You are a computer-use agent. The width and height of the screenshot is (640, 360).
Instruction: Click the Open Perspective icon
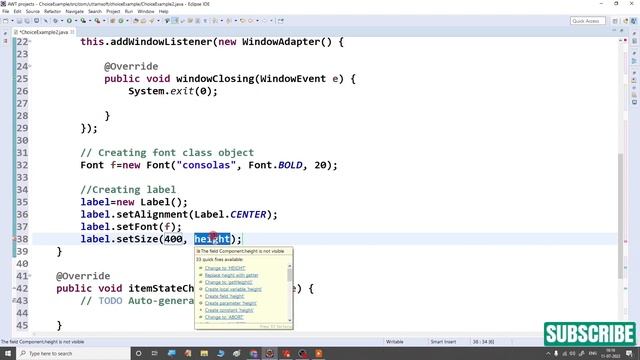(615, 21)
